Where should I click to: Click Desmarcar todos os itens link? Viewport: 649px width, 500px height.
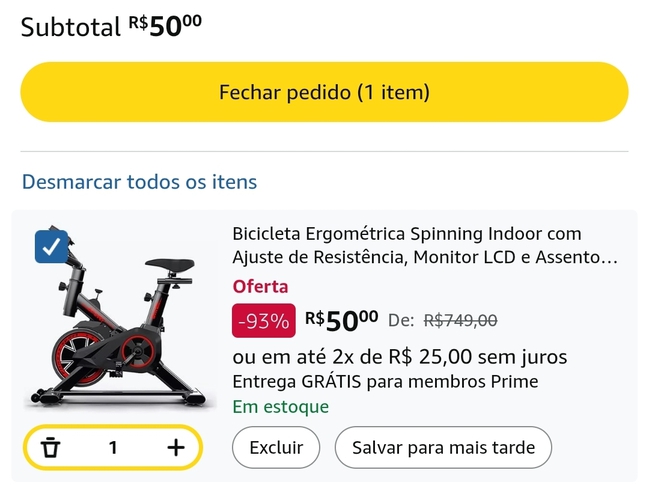click(139, 182)
